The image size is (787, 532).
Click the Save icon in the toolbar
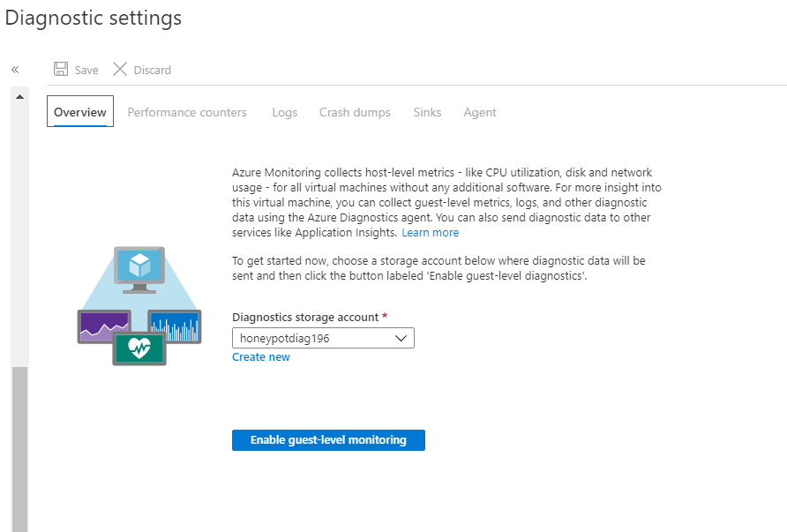tap(60, 69)
